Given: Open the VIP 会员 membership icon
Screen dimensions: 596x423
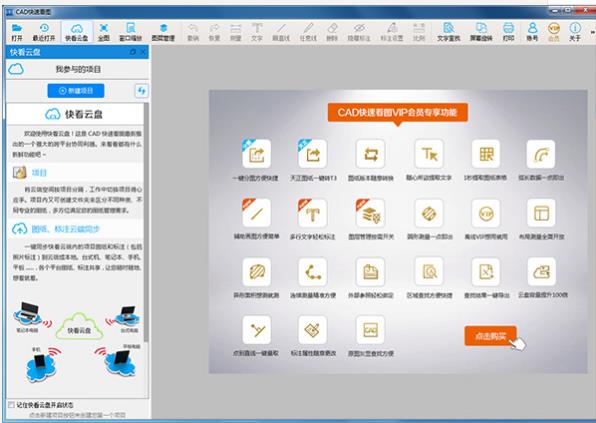Looking at the screenshot, I should click(x=553, y=32).
